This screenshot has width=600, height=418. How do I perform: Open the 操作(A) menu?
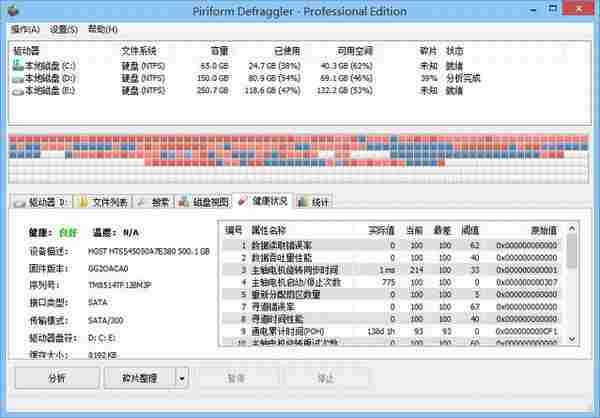coord(25,29)
